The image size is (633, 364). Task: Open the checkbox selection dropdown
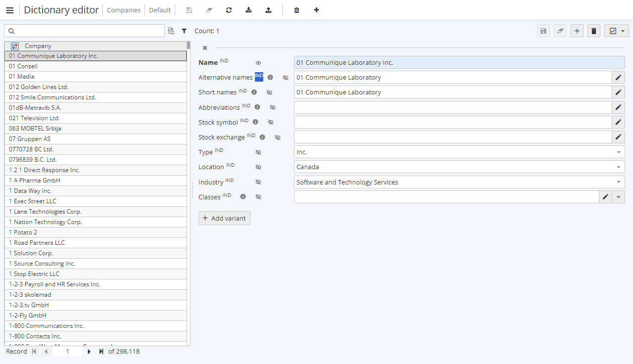point(617,31)
